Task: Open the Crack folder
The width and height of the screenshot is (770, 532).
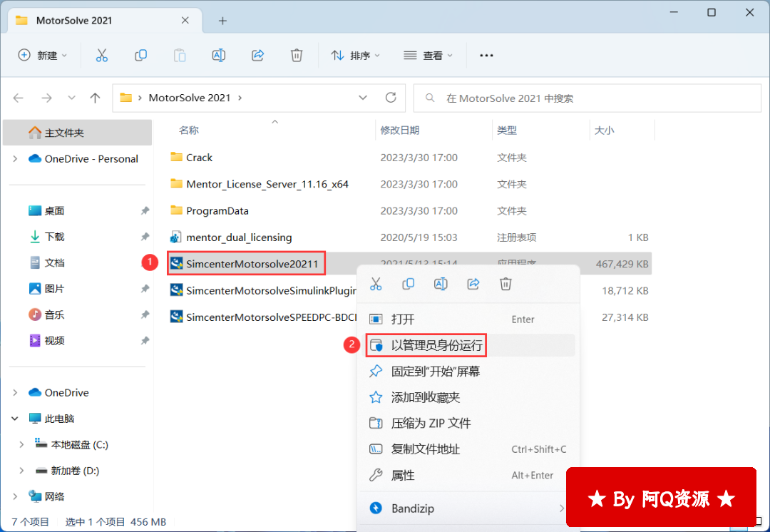Action: pyautogui.click(x=199, y=158)
